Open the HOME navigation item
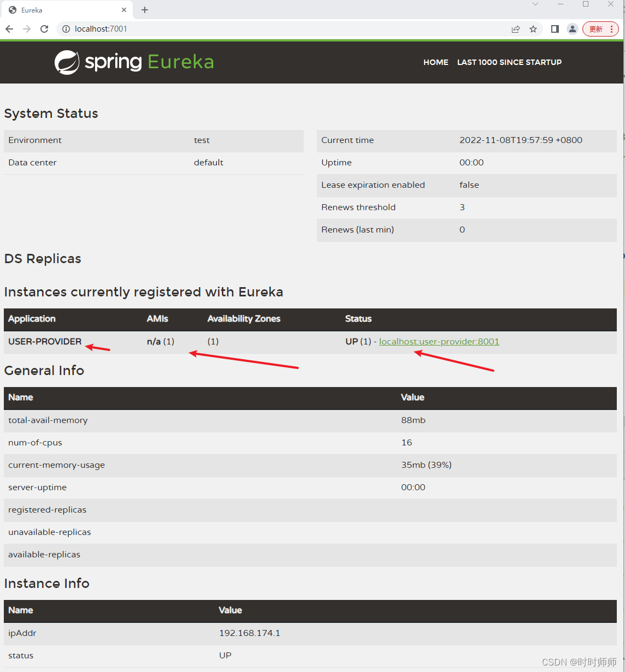625x672 pixels. pos(436,62)
